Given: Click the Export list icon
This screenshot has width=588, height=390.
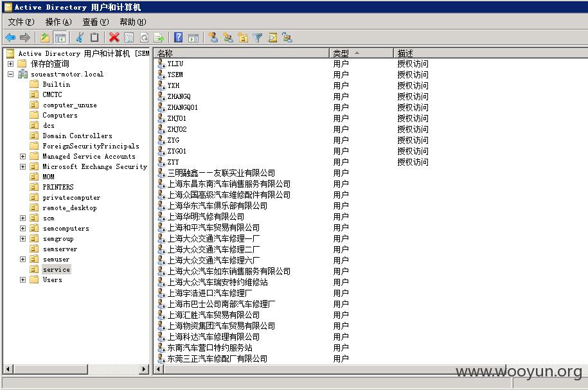Looking at the screenshot, I should pos(159,37).
